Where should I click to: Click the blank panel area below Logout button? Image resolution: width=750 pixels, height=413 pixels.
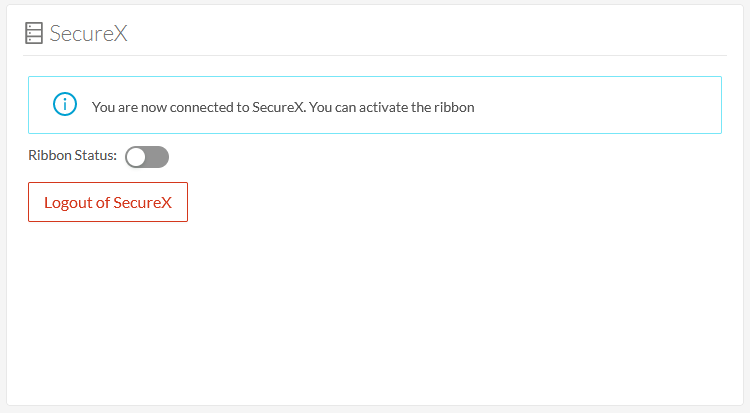(375, 311)
